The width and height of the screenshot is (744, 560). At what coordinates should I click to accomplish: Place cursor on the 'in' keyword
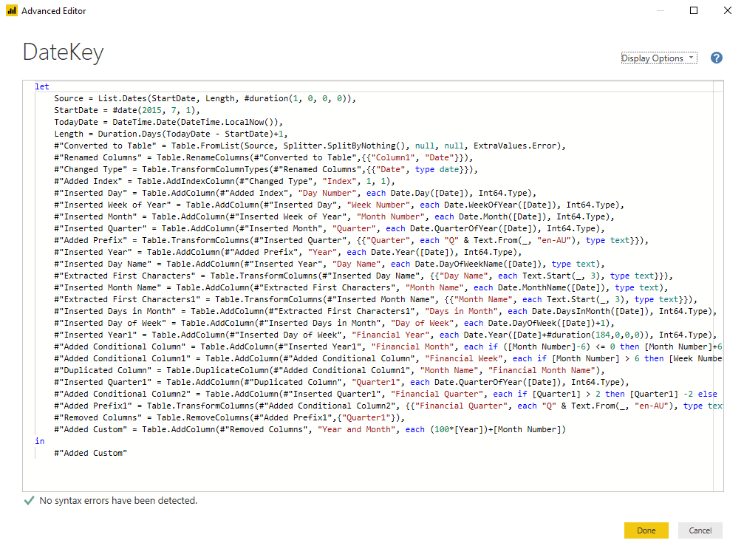pyautogui.click(x=39, y=440)
